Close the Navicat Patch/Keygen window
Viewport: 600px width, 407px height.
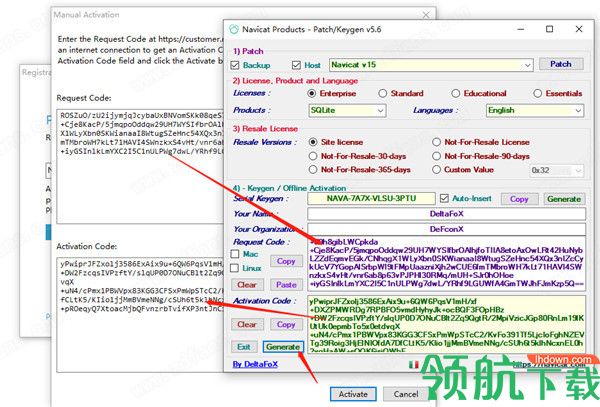pos(579,29)
